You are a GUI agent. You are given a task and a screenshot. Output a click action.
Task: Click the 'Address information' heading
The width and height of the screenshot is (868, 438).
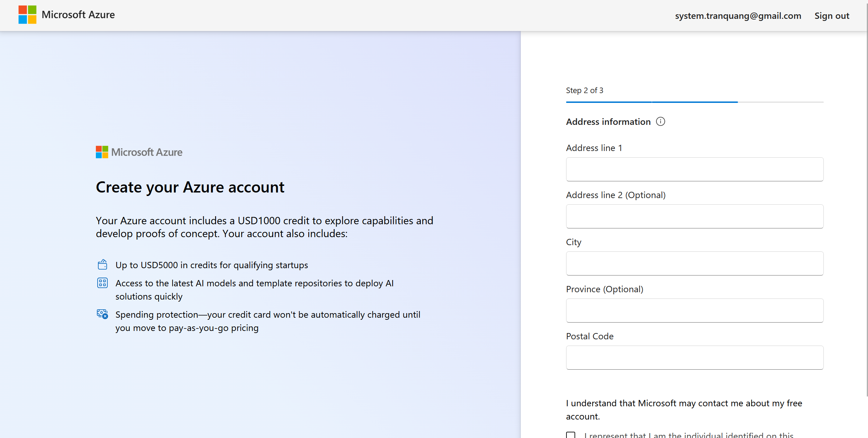click(x=608, y=122)
